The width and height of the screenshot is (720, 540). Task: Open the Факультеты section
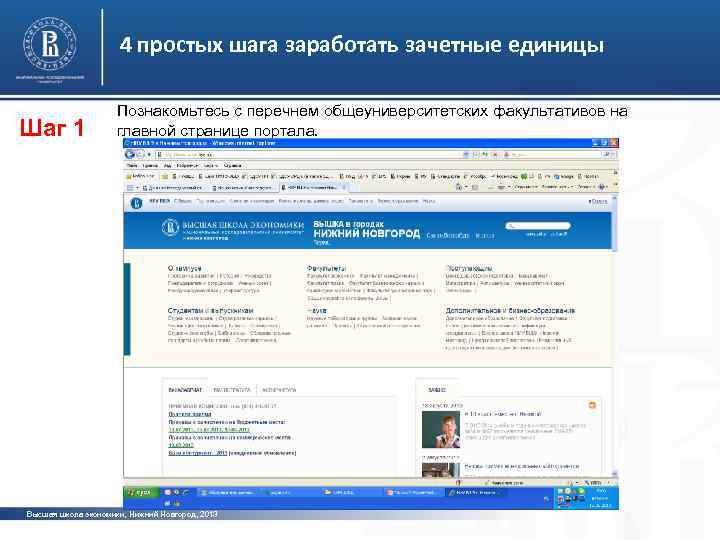(x=326, y=268)
